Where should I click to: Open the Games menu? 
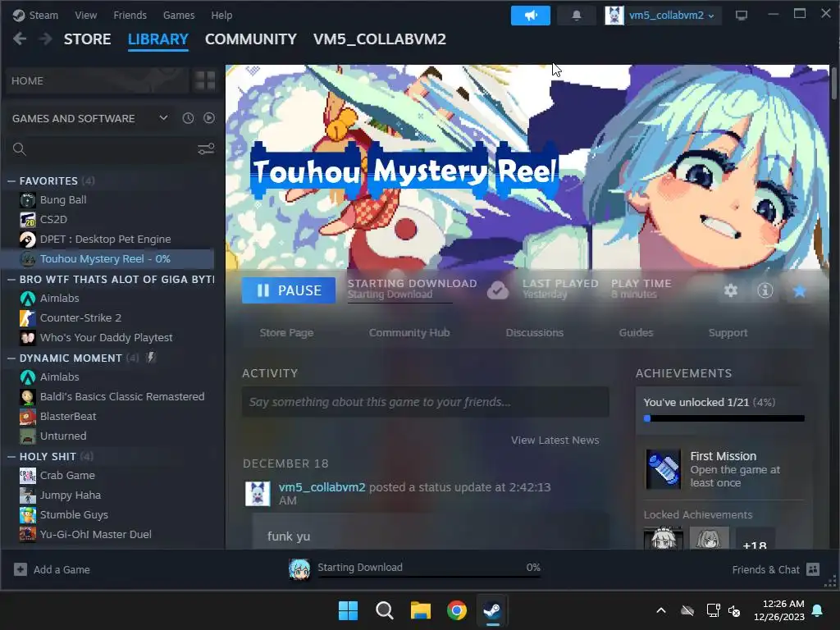click(179, 15)
